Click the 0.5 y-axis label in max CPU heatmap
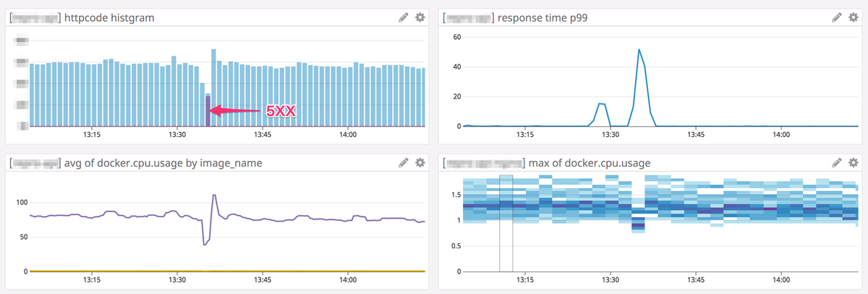This screenshot has width=868, height=294. click(x=455, y=245)
